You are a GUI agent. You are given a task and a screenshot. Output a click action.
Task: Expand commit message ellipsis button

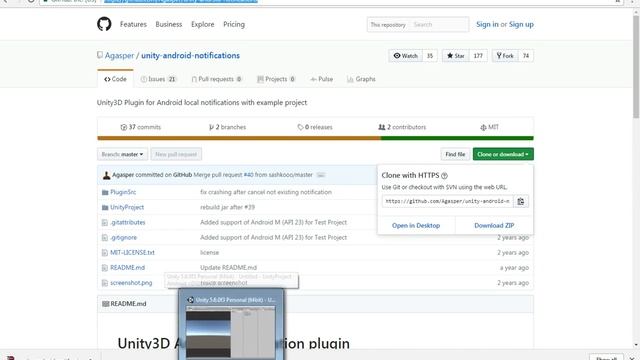[321, 175]
